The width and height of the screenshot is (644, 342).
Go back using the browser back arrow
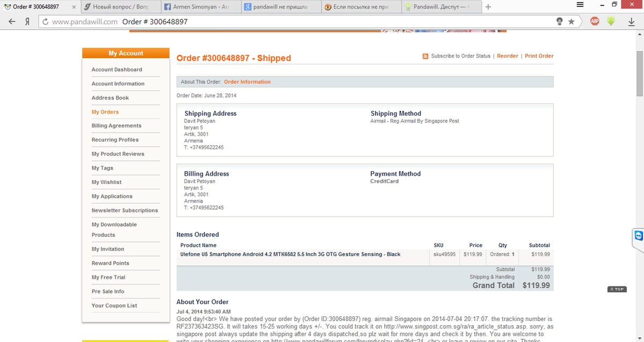point(11,22)
